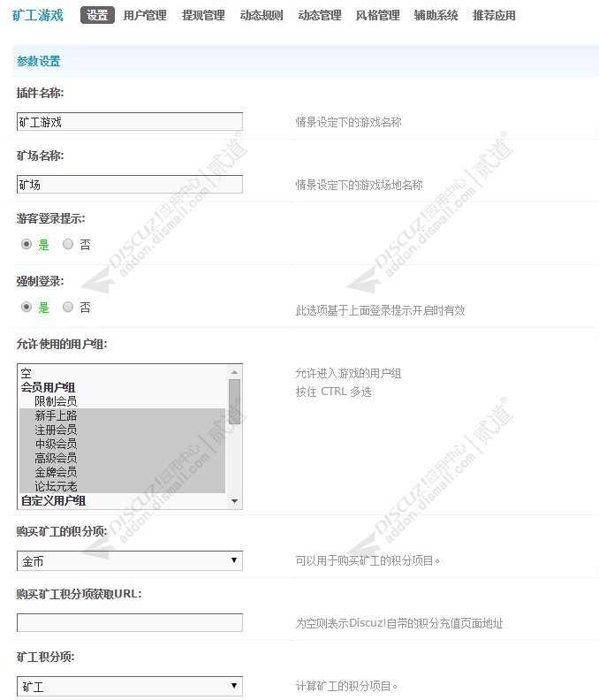Image resolution: width=599 pixels, height=700 pixels.
Task: Select 否 for 强制登录
Action: pos(68,308)
